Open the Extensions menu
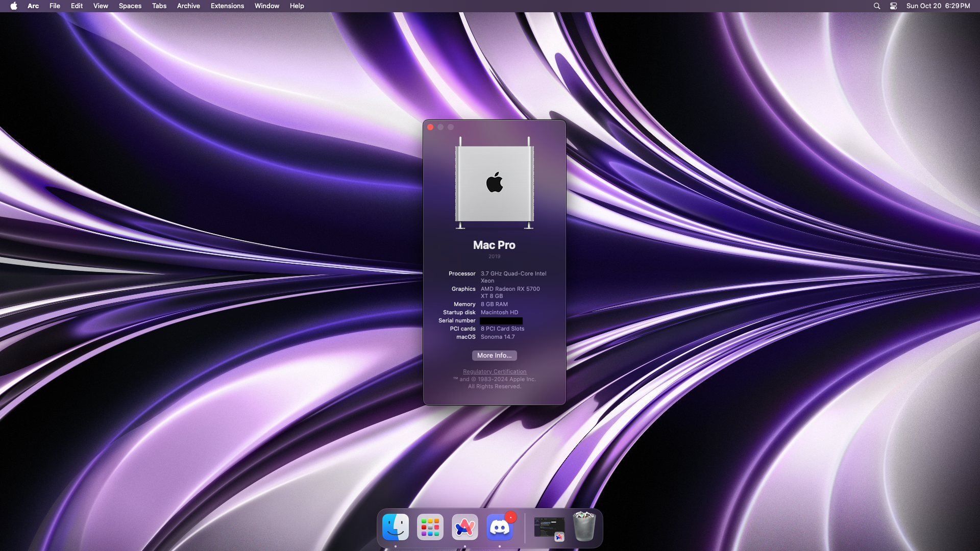The height and width of the screenshot is (551, 980). point(227,6)
